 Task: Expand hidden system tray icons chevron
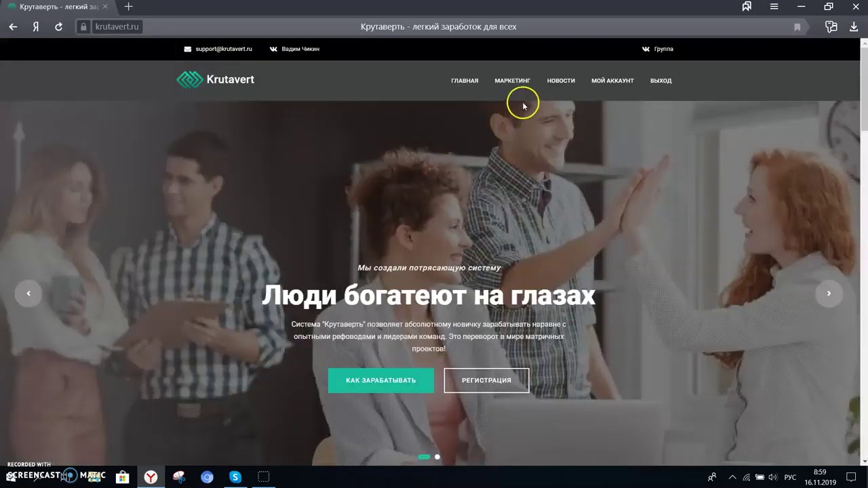732,477
